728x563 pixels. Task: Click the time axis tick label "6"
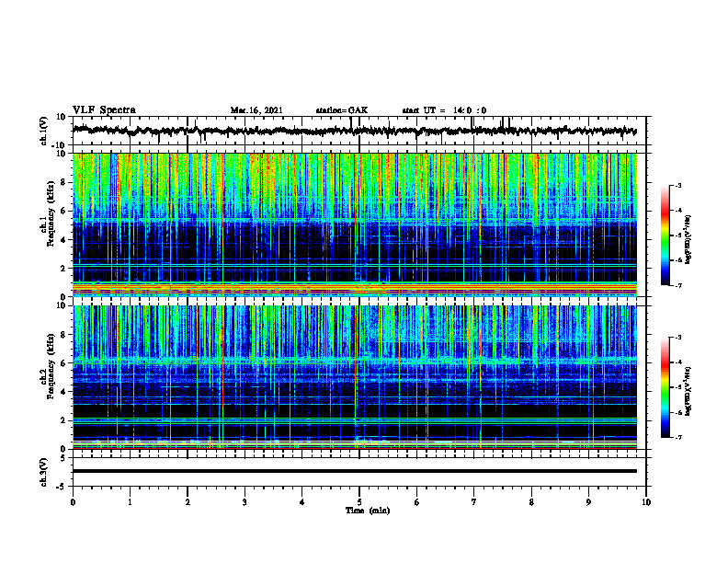pyautogui.click(x=417, y=502)
